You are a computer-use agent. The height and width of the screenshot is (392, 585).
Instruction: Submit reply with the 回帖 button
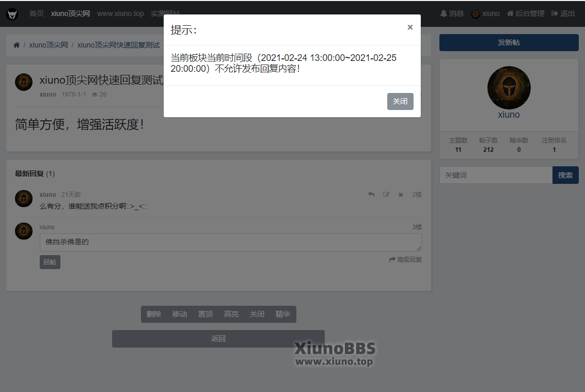(50, 262)
